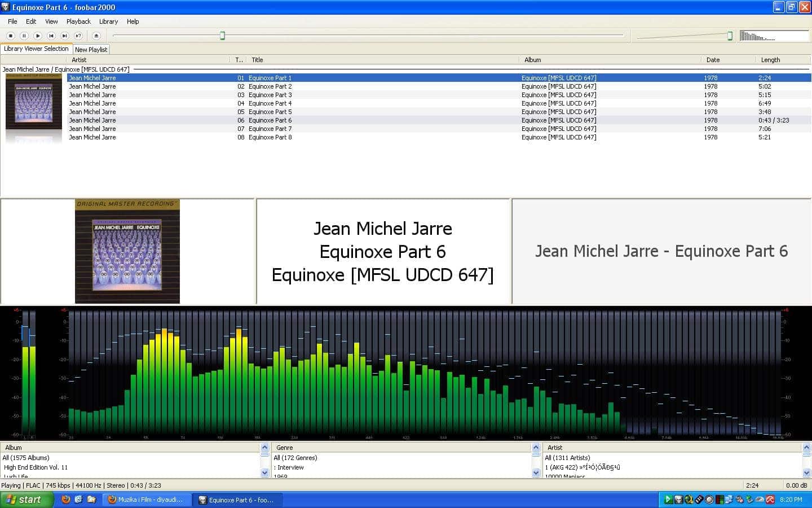Click the seek bar slider handle
This screenshot has width=812, height=508.
222,36
